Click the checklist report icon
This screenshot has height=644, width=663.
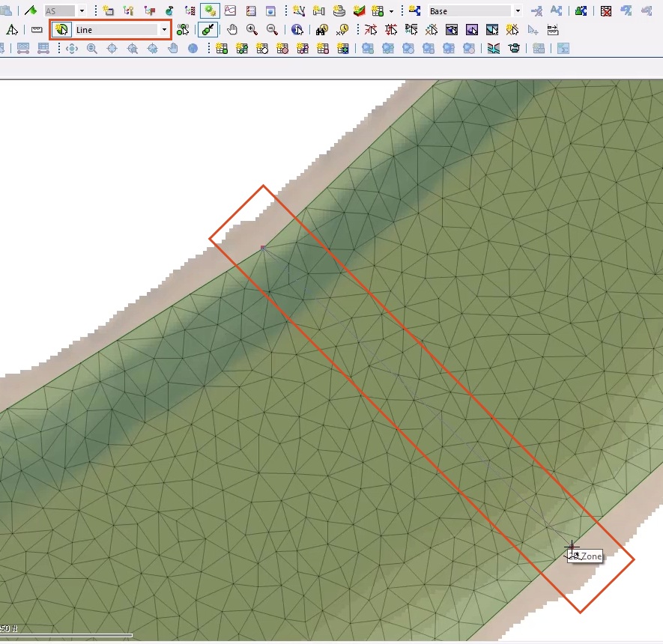click(251, 10)
